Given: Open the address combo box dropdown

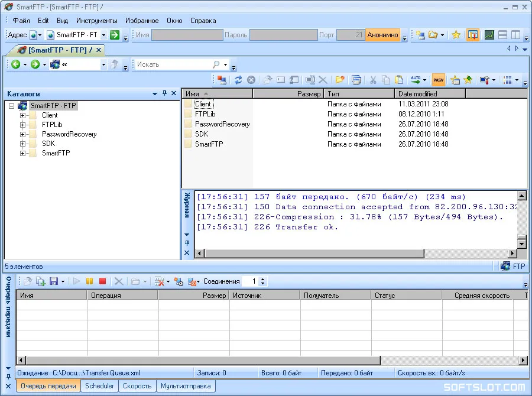Looking at the screenshot, I should [103, 35].
